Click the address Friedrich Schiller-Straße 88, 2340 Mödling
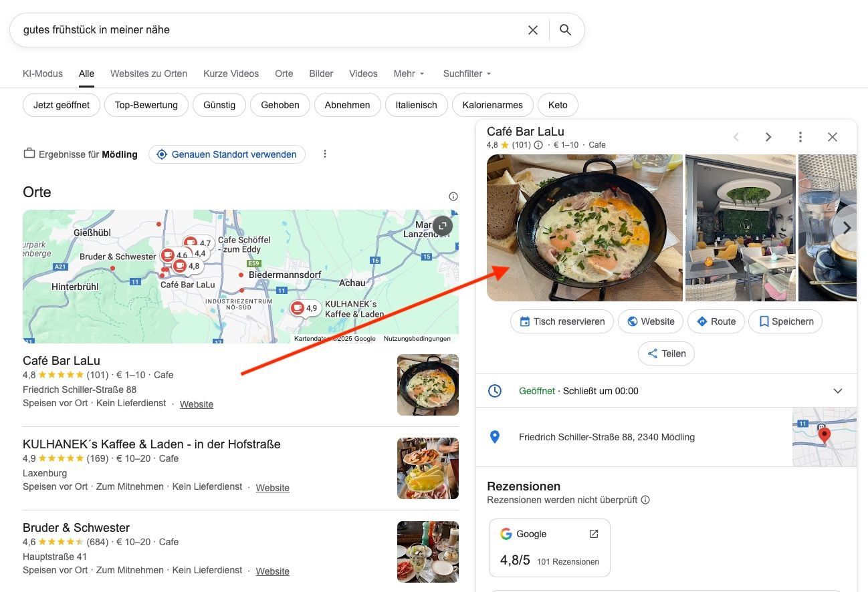This screenshot has width=868, height=592. 607,437
